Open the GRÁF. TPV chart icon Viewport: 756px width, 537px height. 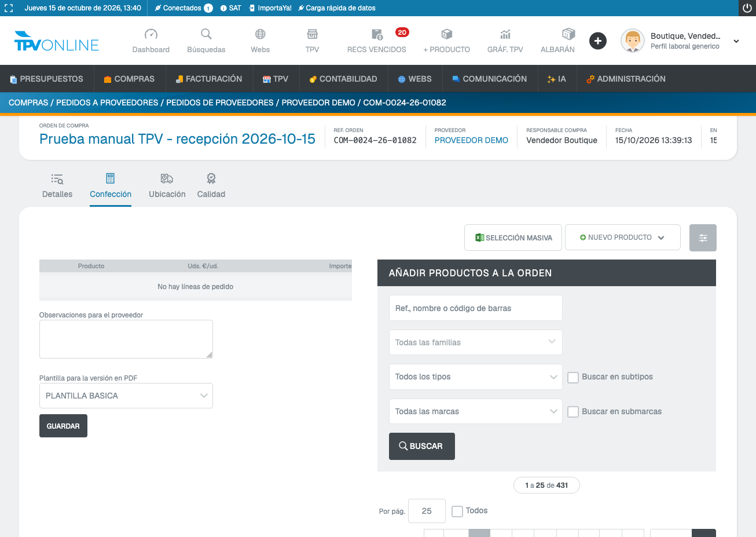(505, 34)
